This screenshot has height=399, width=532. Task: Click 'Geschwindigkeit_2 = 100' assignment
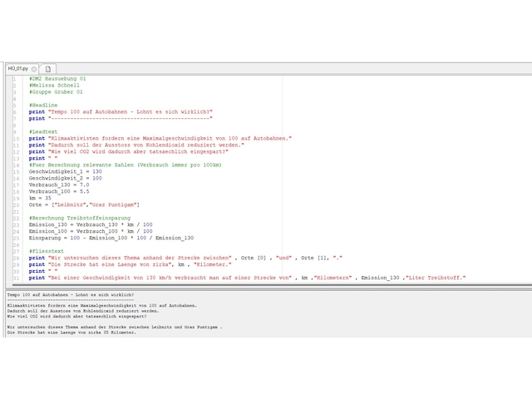pos(65,178)
